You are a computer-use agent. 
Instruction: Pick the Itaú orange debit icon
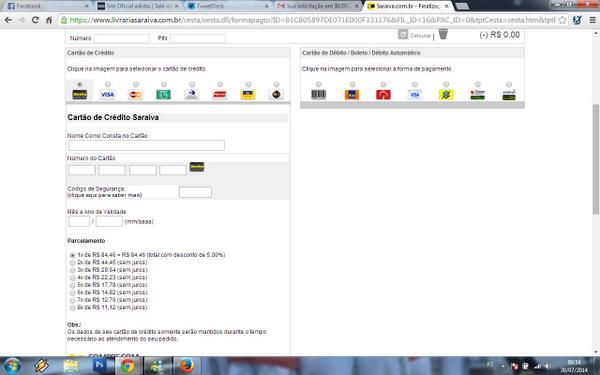(352, 95)
